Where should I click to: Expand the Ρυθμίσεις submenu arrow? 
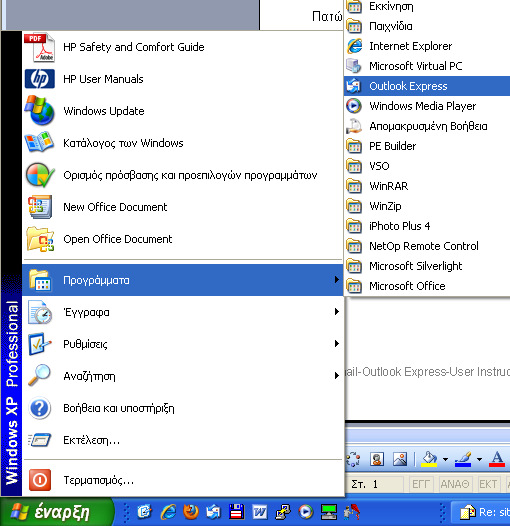tap(337, 344)
